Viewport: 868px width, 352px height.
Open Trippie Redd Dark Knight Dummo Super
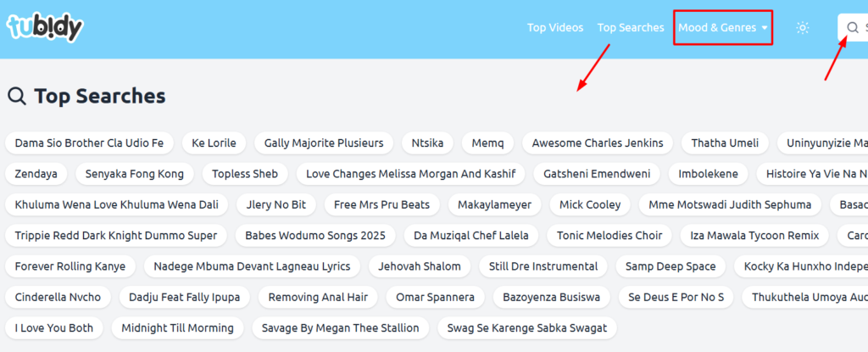(x=116, y=235)
